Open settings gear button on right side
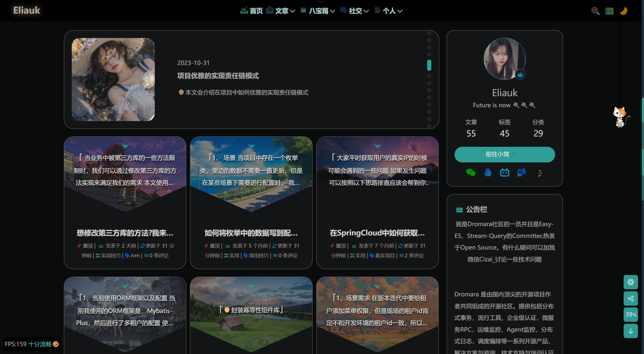Viewport: 644px width, 354px height. pos(631,282)
